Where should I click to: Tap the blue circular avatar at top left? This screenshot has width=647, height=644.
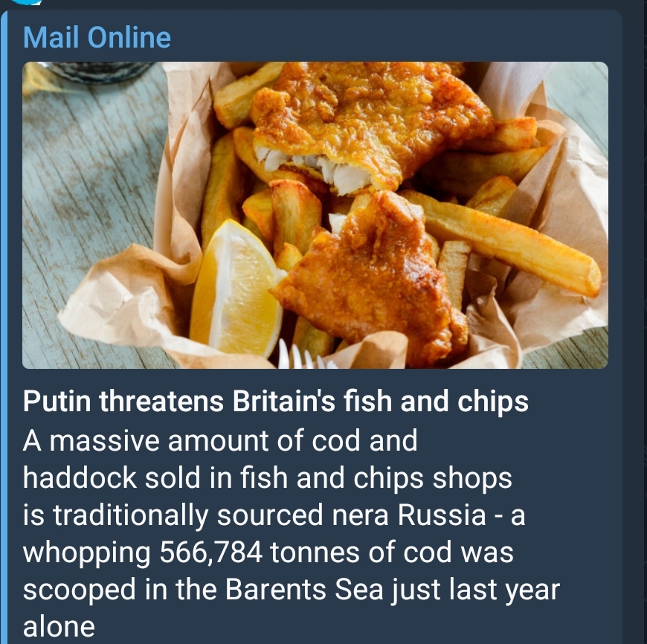25,2
